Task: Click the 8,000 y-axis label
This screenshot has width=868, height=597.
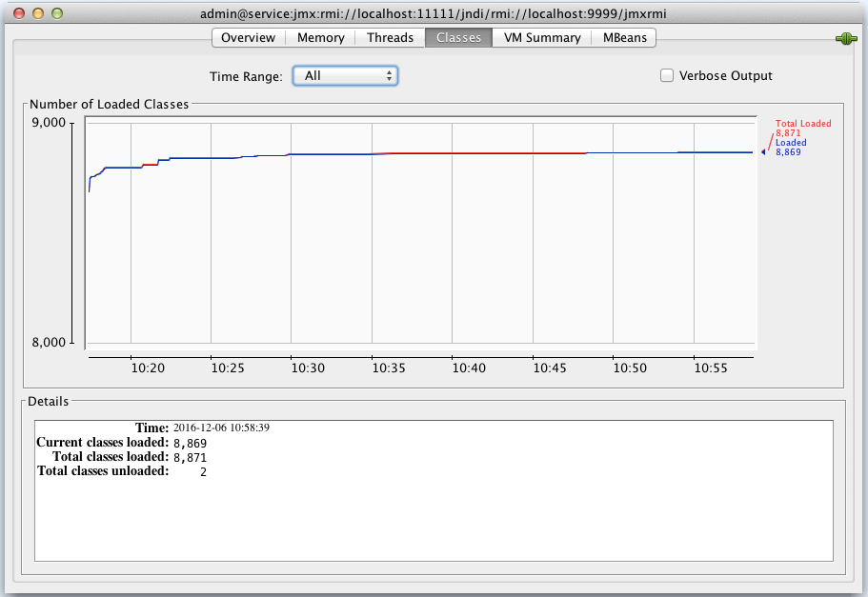Action: [49, 343]
